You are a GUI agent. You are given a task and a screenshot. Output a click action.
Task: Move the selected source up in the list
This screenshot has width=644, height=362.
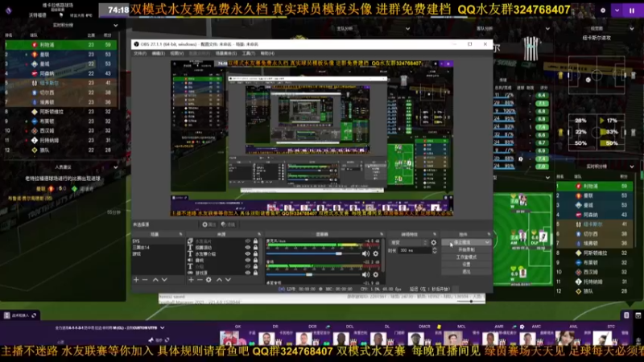(x=219, y=280)
